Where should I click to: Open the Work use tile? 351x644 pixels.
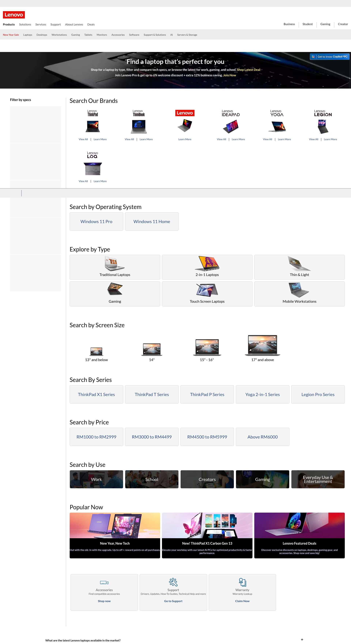[96, 479]
